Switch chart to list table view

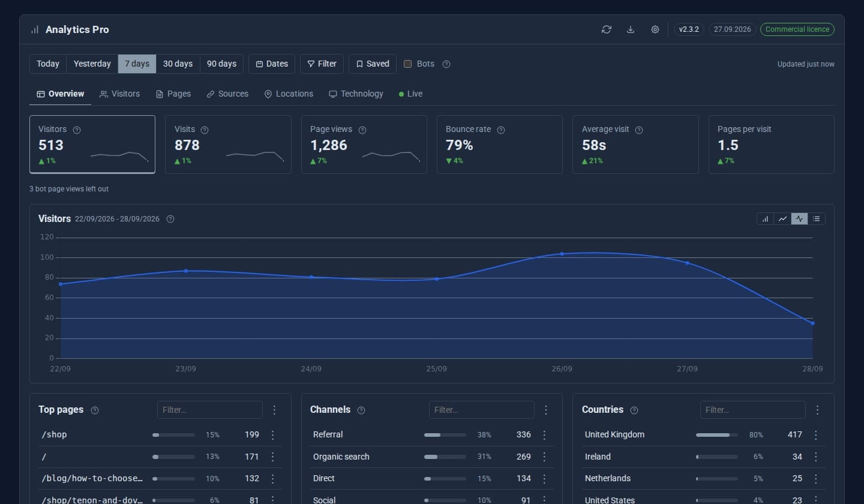click(x=817, y=219)
